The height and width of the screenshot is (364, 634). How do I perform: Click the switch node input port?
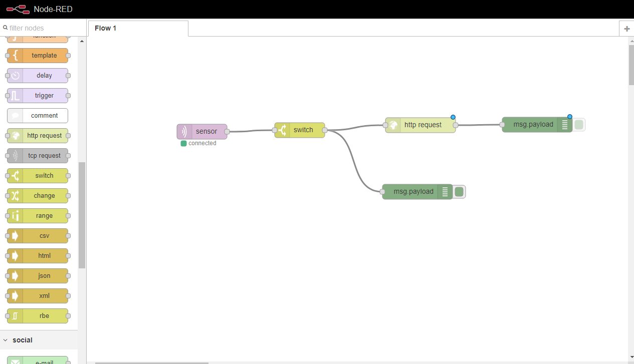tap(275, 130)
